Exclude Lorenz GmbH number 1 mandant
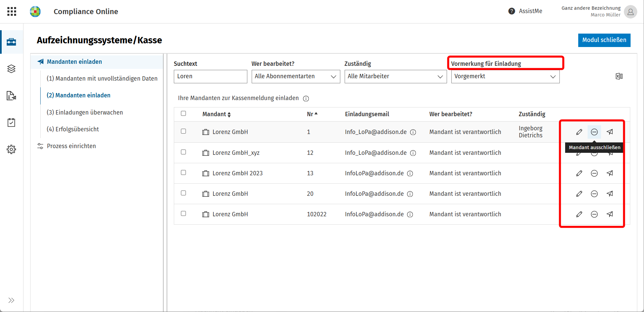644x312 pixels. pos(594,132)
